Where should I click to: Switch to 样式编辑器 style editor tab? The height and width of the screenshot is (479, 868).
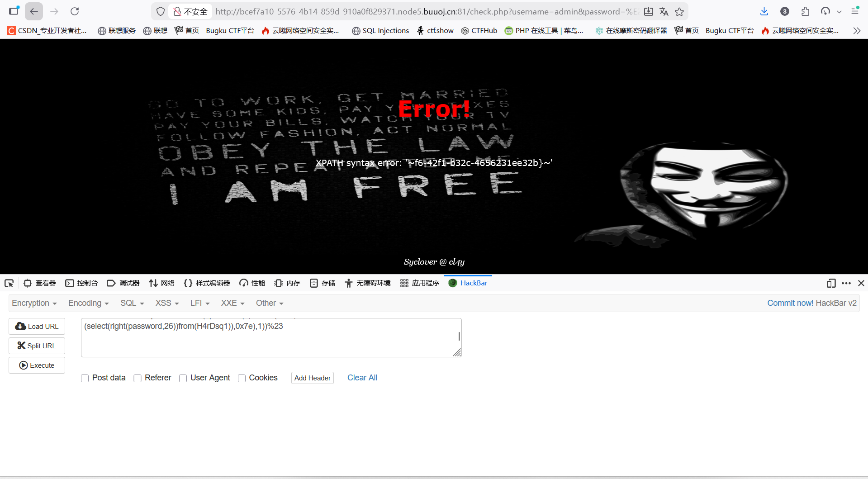click(x=207, y=283)
